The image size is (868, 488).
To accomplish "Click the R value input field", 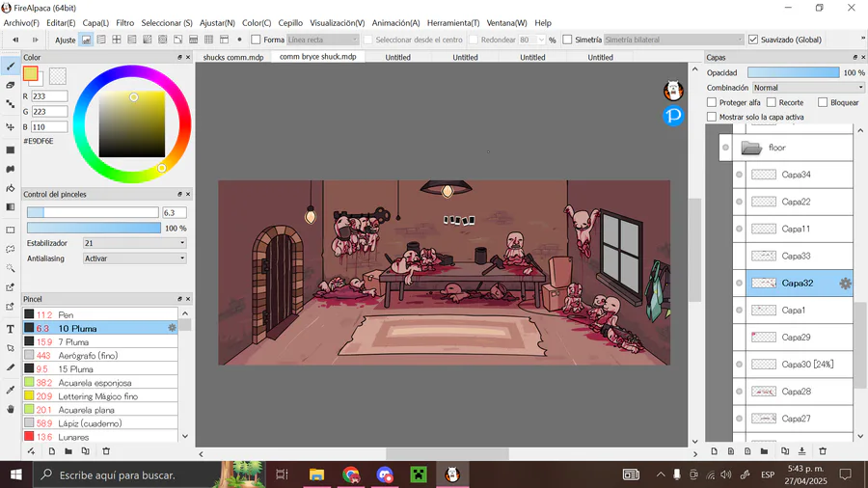I will pyautogui.click(x=49, y=96).
